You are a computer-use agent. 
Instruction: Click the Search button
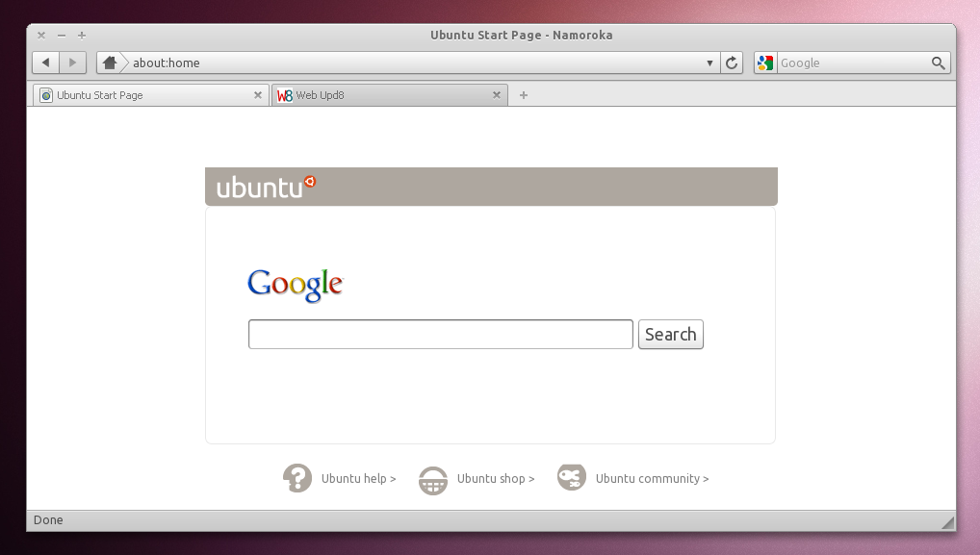(x=671, y=334)
